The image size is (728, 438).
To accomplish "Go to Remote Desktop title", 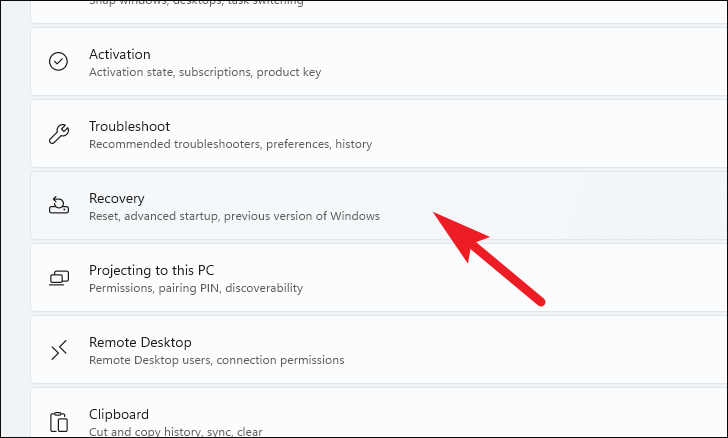I will [x=140, y=342].
